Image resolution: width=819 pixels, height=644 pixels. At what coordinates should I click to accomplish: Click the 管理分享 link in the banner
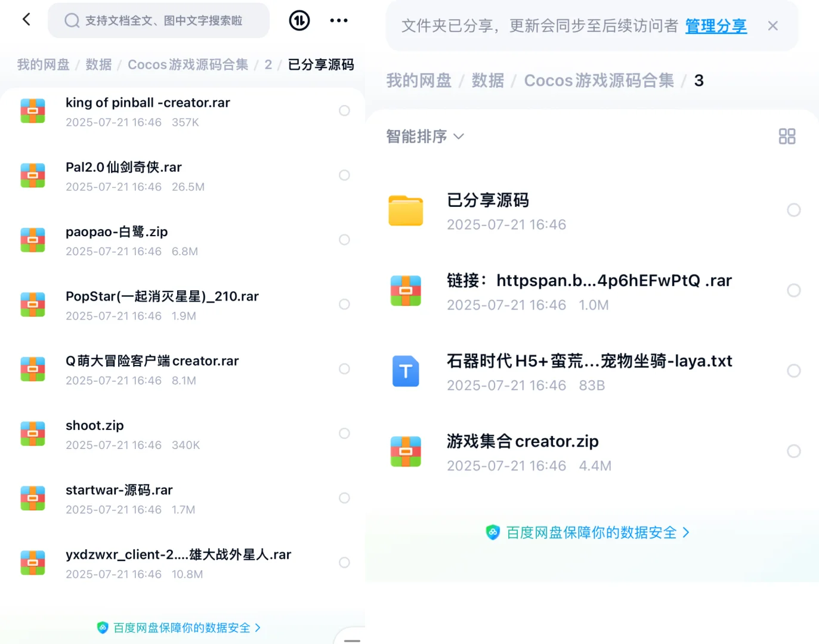coord(715,26)
